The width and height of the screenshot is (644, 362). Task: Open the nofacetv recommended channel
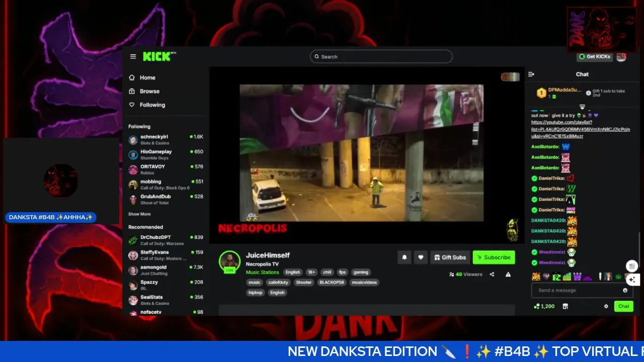(x=166, y=312)
